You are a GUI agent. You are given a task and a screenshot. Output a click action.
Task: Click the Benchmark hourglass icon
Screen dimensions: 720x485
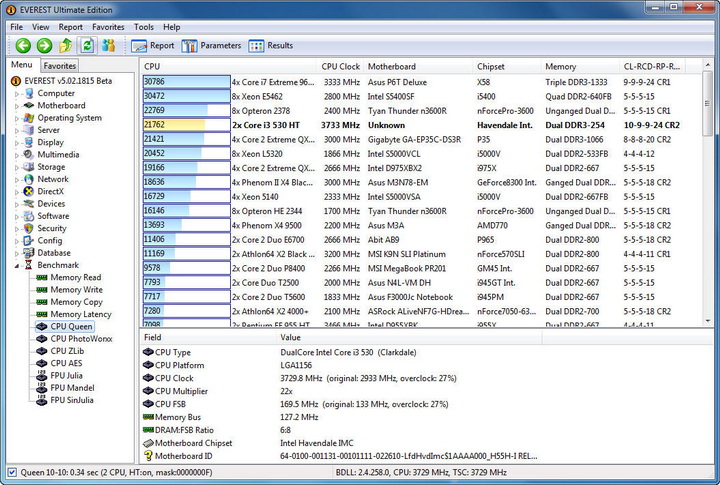(x=29, y=265)
